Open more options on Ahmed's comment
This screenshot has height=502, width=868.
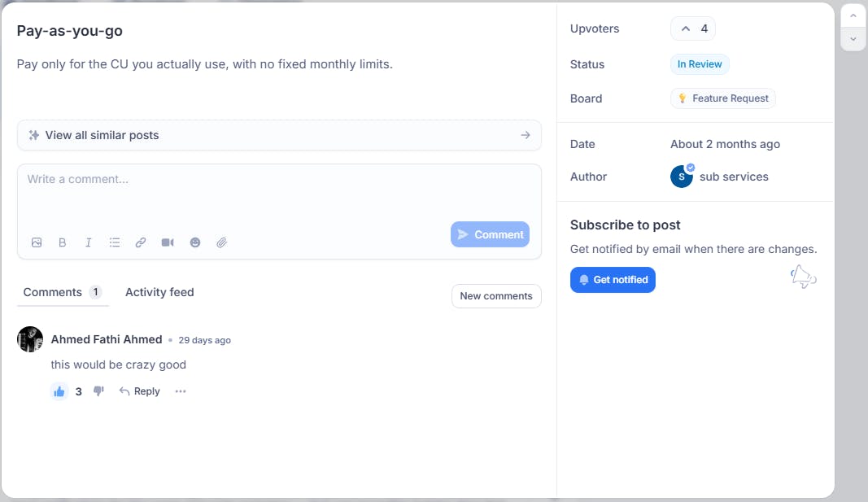pos(180,391)
